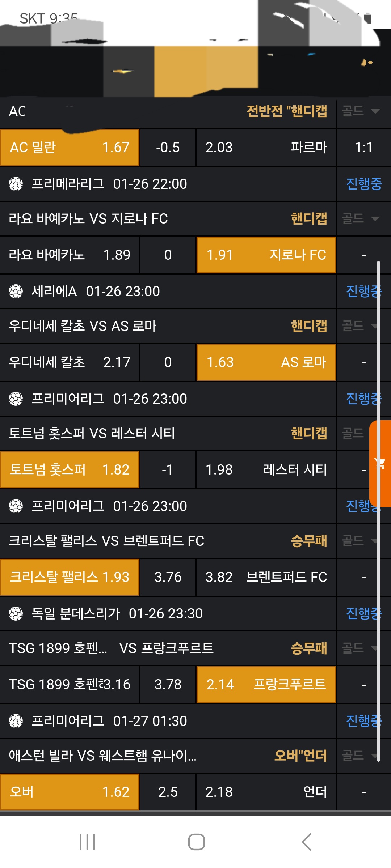Toggle 지로나 FC 1.91 bet selection
The width and height of the screenshot is (391, 868).
[266, 255]
